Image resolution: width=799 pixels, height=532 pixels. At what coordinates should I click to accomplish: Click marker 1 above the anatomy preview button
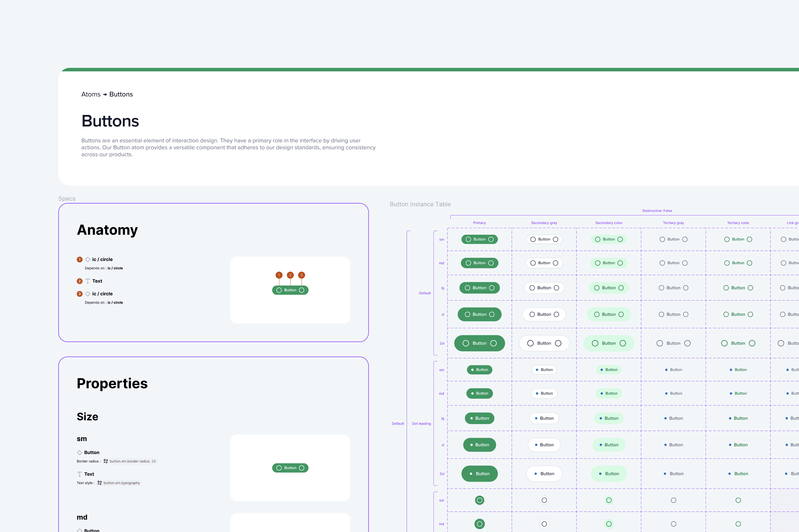(279, 275)
